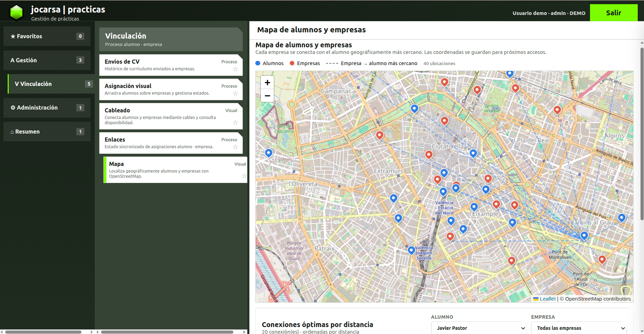Click red marker near Pont de l'Assut
This screenshot has height=334, width=644.
tap(602, 259)
